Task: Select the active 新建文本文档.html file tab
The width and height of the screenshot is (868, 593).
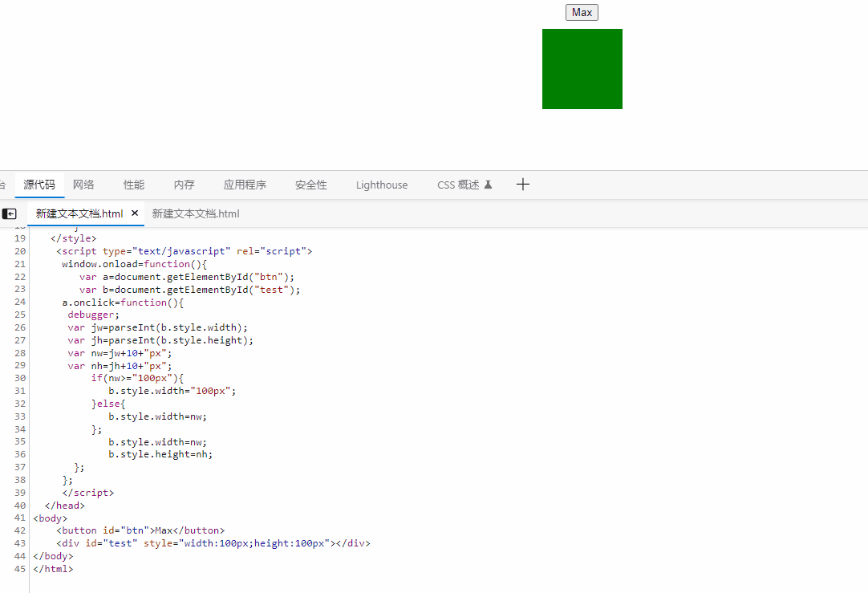Action: pos(79,213)
